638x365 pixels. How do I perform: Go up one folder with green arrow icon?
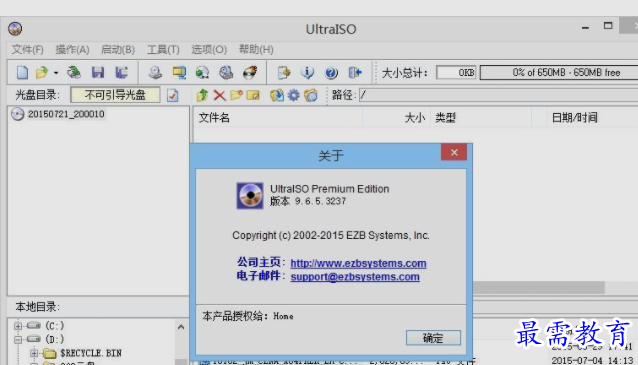point(202,96)
